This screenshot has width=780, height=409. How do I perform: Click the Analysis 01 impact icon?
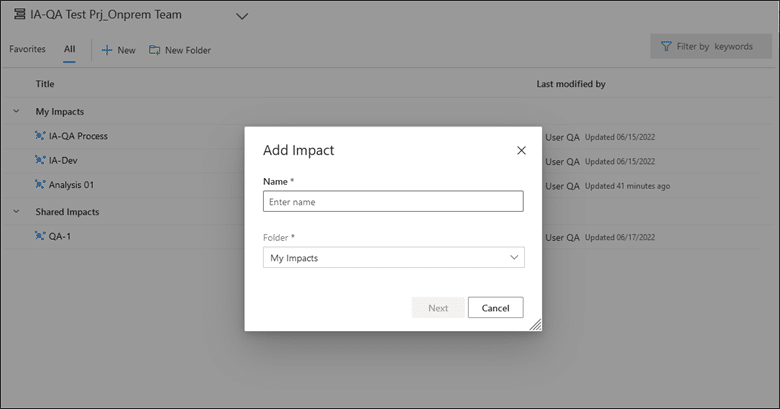point(40,185)
